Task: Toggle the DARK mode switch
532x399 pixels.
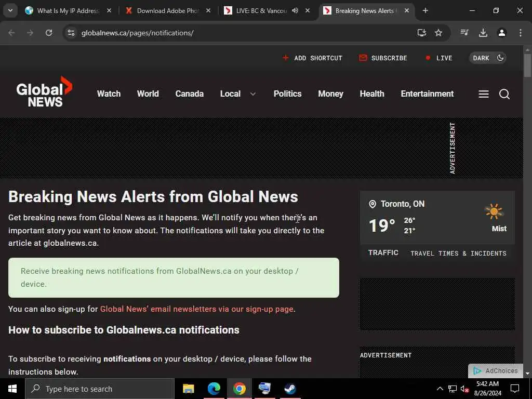Action: (x=487, y=58)
